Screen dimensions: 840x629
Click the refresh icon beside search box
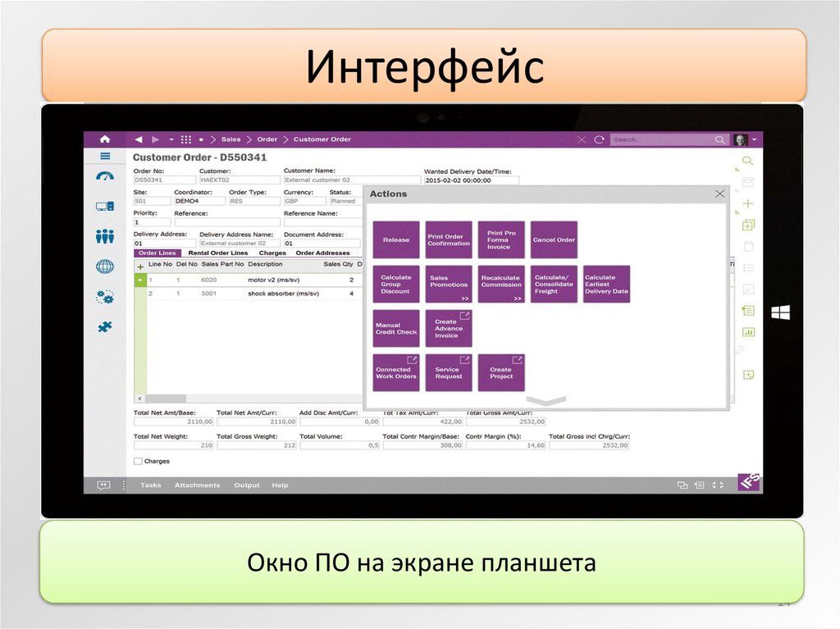(600, 139)
